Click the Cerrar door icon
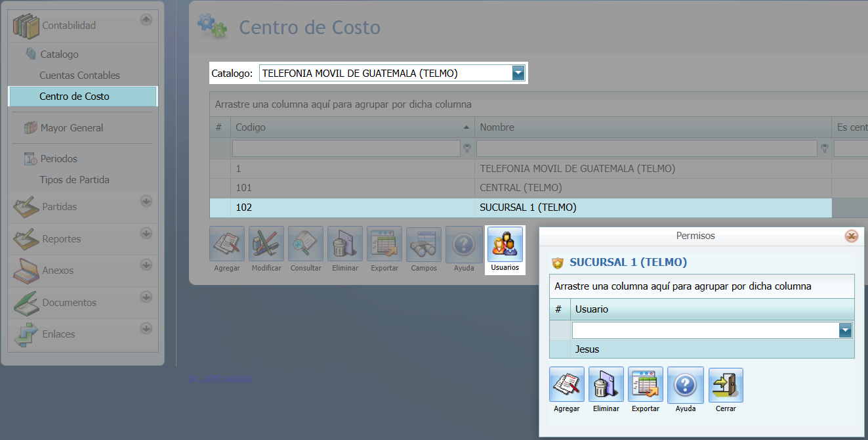868x440 pixels. pos(726,385)
